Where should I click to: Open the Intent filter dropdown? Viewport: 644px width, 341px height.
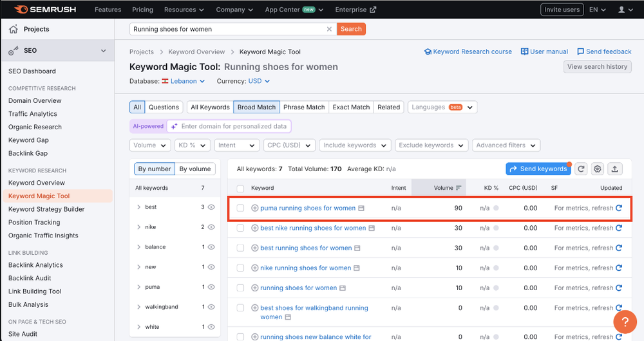(236, 145)
